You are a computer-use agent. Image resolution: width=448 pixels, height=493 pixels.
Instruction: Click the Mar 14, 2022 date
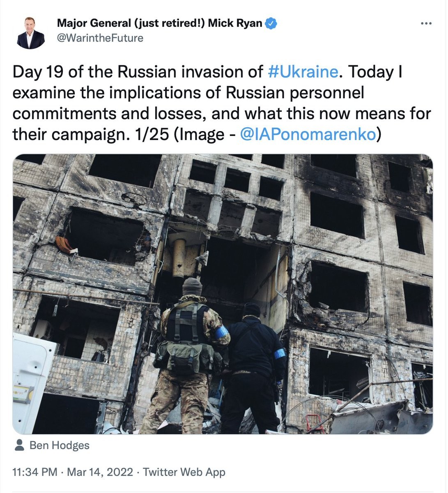pyautogui.click(x=100, y=472)
